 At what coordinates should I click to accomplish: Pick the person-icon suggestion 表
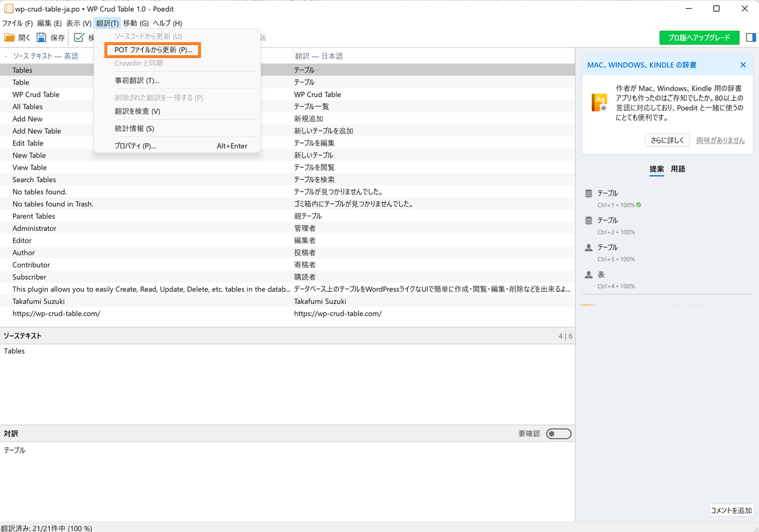[x=601, y=275]
